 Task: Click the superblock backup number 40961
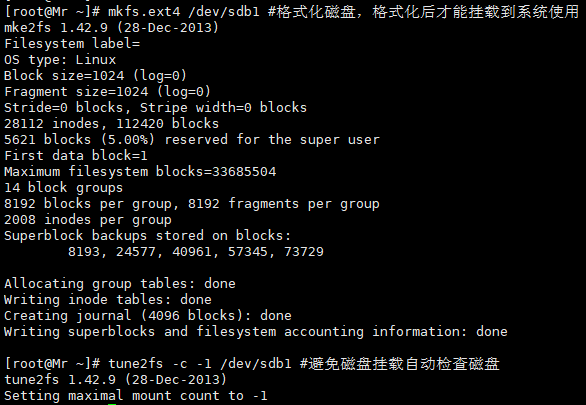click(192, 252)
